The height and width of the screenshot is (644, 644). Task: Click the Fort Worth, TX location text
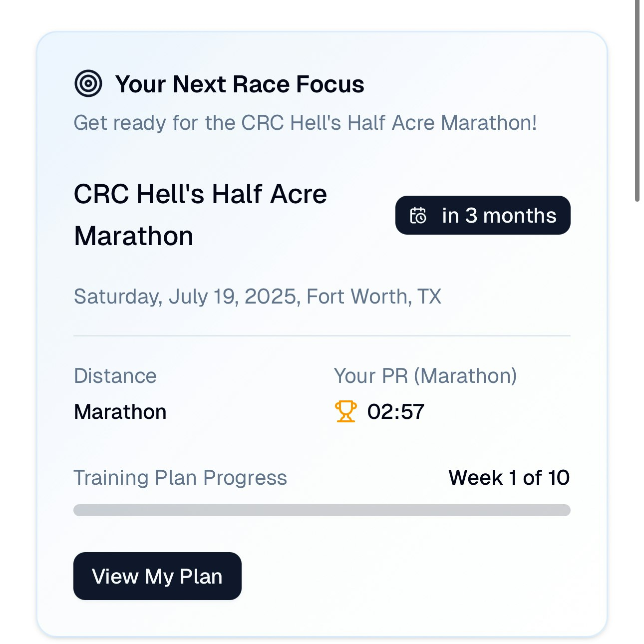374,297
